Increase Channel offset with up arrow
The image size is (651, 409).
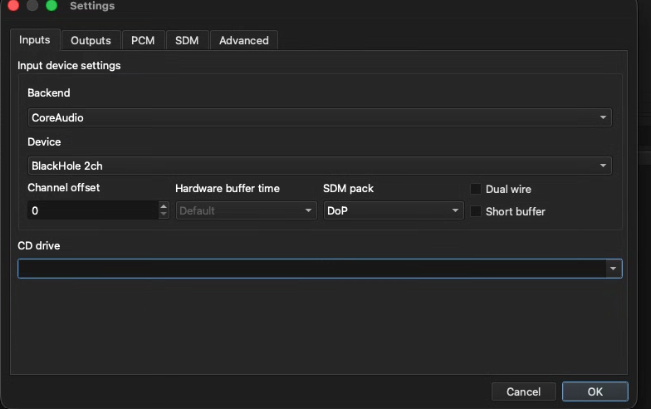(x=164, y=207)
